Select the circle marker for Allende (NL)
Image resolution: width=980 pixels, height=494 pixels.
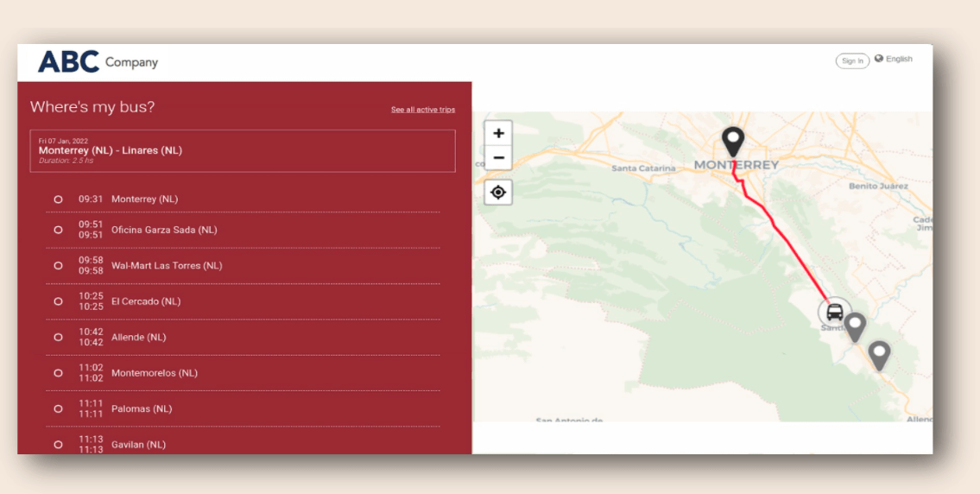coord(58,337)
